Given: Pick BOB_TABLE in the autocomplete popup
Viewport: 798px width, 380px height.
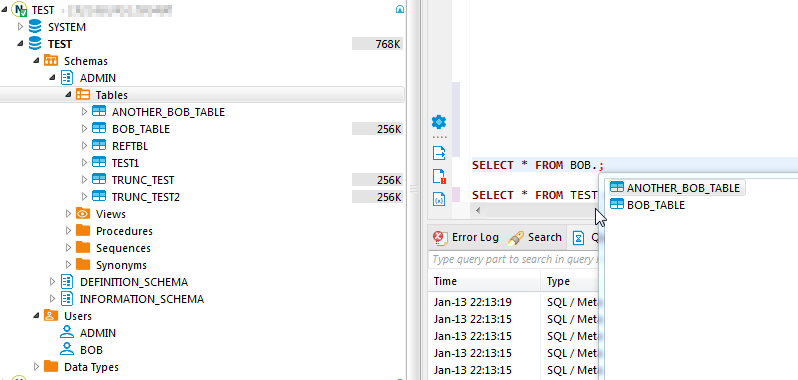Looking at the screenshot, I should point(648,205).
